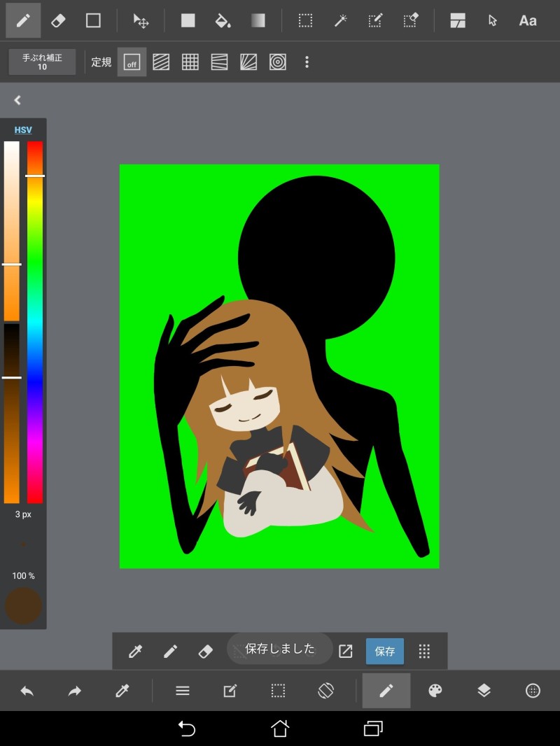The width and height of the screenshot is (560, 746).
Task: Enable the radial vanishing point ruler
Action: [248, 62]
